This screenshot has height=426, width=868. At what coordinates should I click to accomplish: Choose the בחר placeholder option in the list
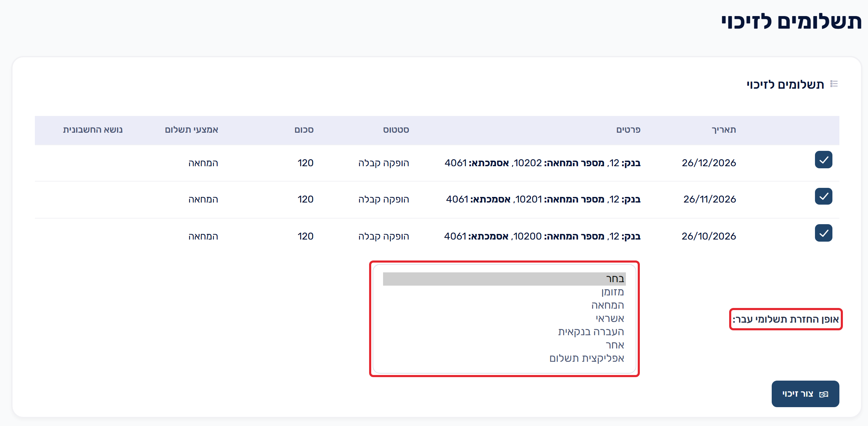[x=504, y=279]
